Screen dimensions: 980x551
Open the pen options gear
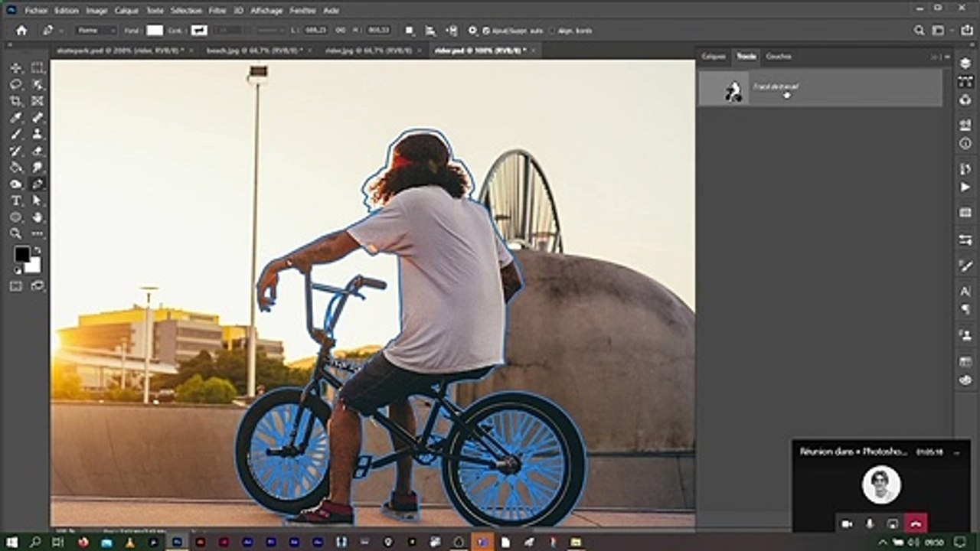(x=472, y=31)
